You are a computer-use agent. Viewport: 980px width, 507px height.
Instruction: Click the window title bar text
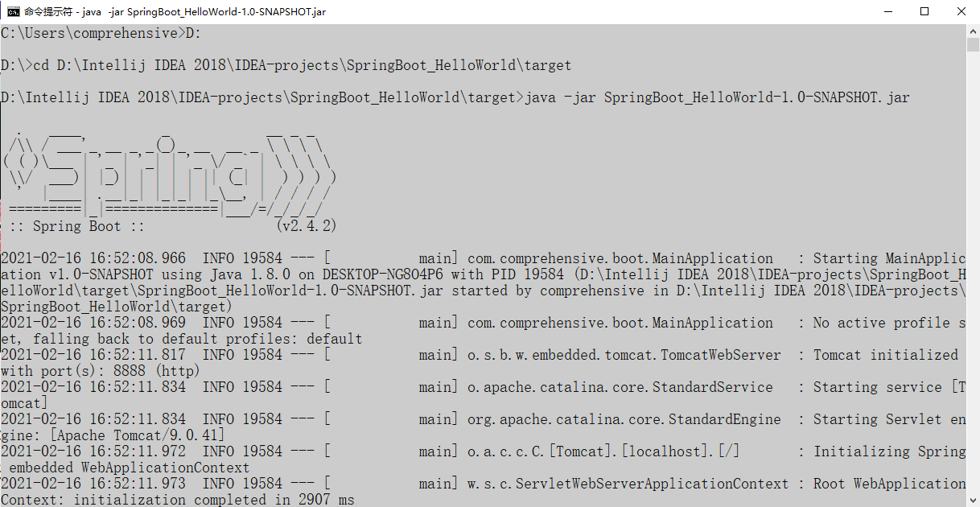pos(175,12)
